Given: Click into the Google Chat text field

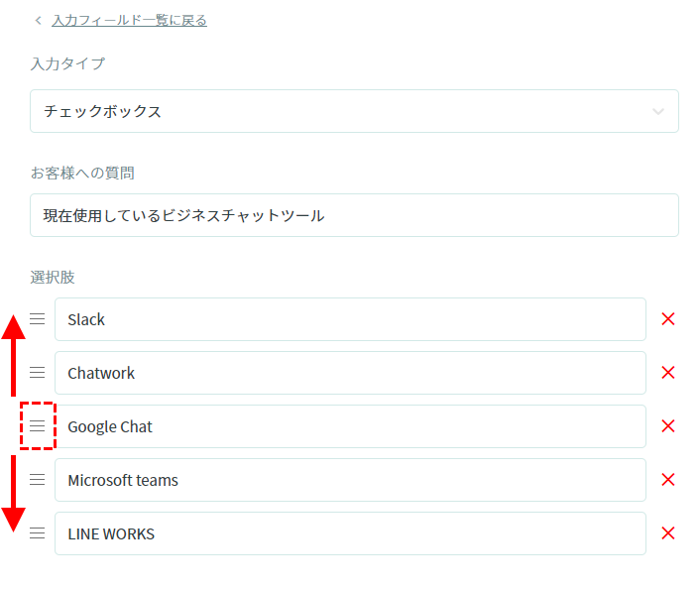Looking at the screenshot, I should [350, 426].
